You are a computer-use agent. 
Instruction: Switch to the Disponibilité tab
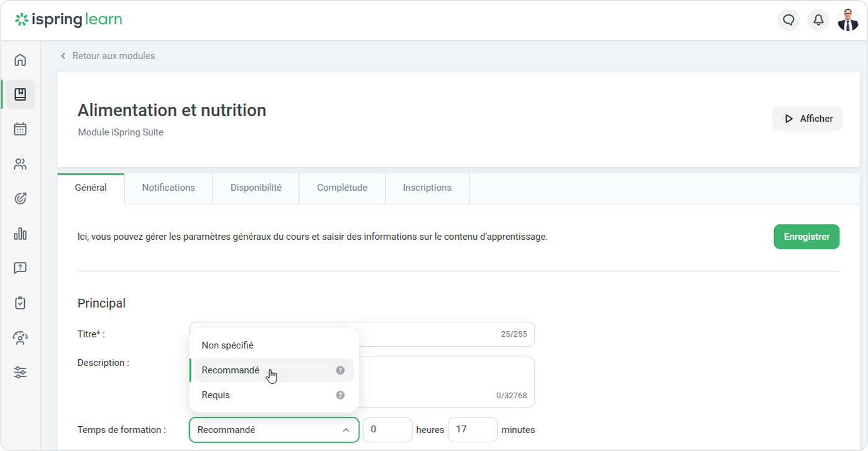(256, 188)
